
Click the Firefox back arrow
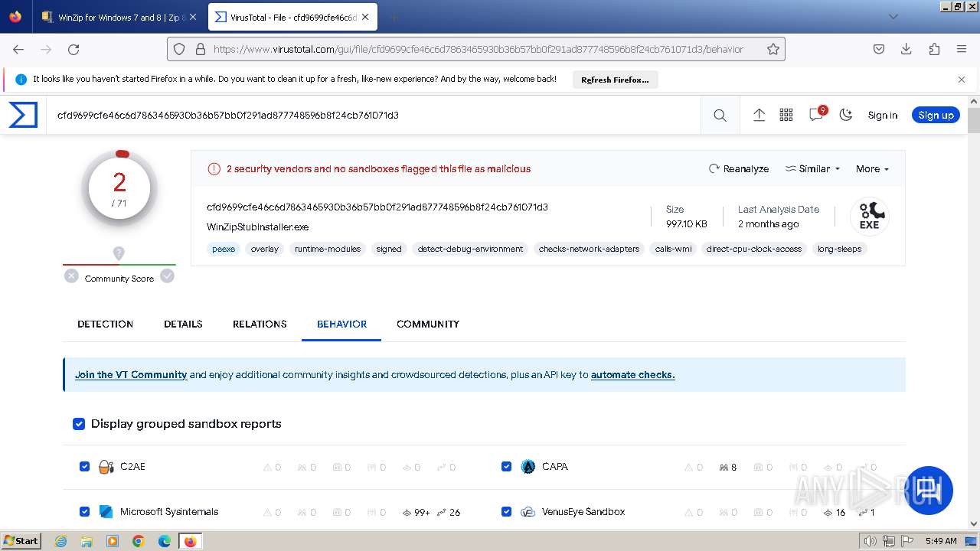tap(18, 49)
